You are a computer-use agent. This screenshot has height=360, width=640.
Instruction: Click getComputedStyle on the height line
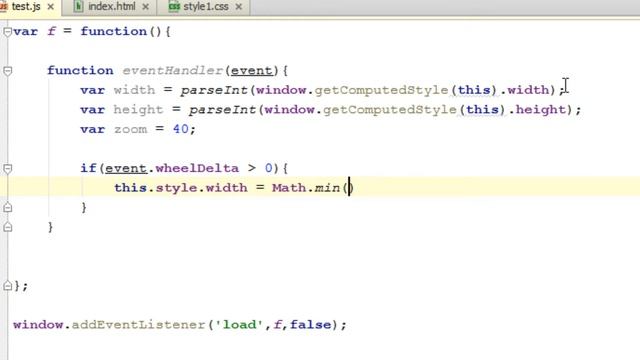pos(390,110)
